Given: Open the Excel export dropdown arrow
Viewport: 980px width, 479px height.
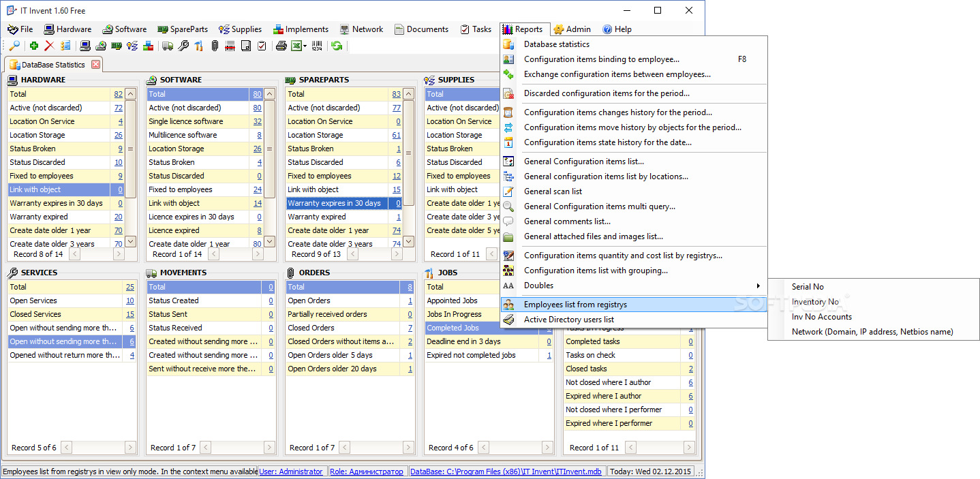Looking at the screenshot, I should pos(305,46).
